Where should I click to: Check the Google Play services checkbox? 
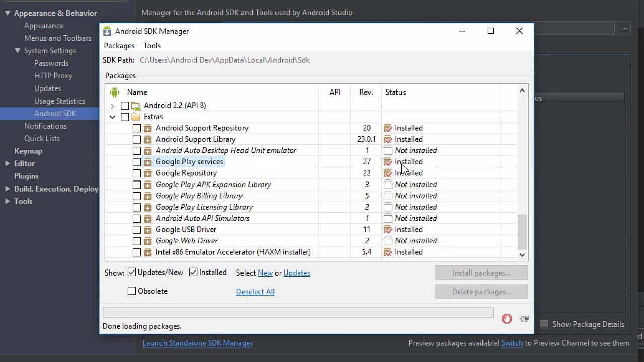137,162
